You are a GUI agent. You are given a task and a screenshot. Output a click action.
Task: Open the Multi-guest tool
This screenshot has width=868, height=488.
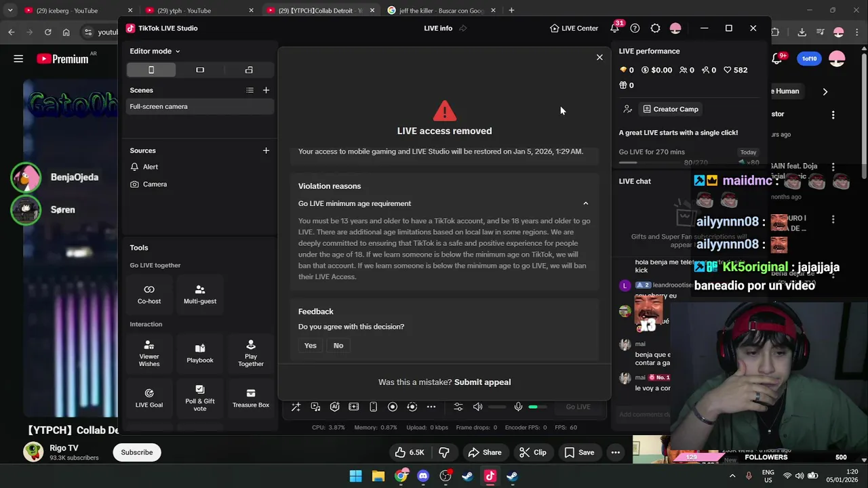(x=200, y=294)
